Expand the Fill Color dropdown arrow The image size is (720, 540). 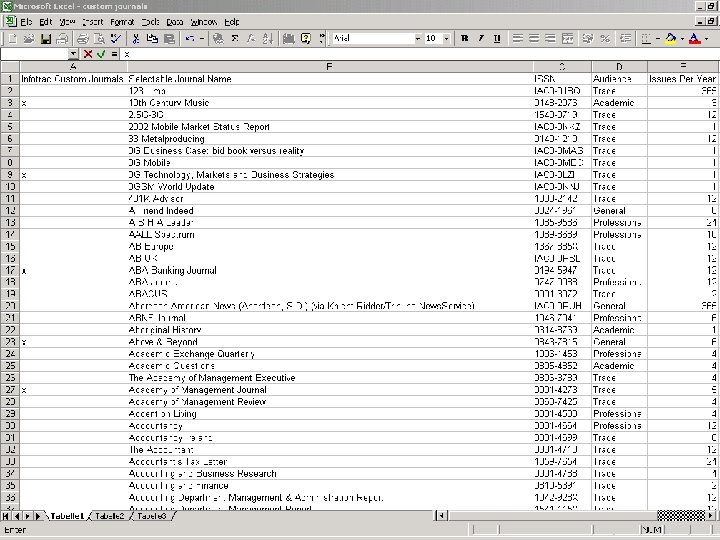[682, 39]
